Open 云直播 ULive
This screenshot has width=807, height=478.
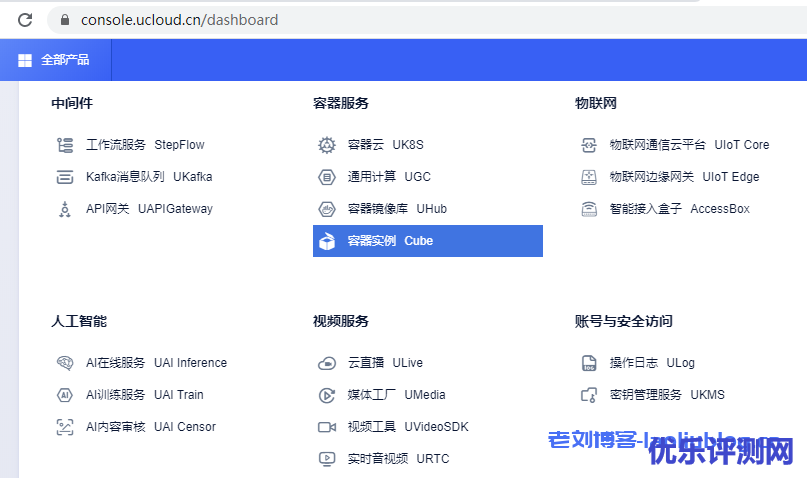[385, 363]
